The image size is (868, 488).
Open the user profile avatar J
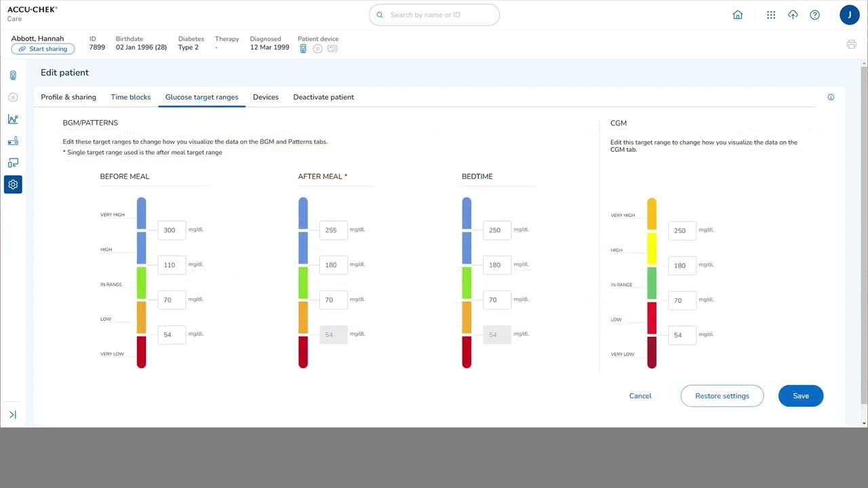click(x=850, y=15)
